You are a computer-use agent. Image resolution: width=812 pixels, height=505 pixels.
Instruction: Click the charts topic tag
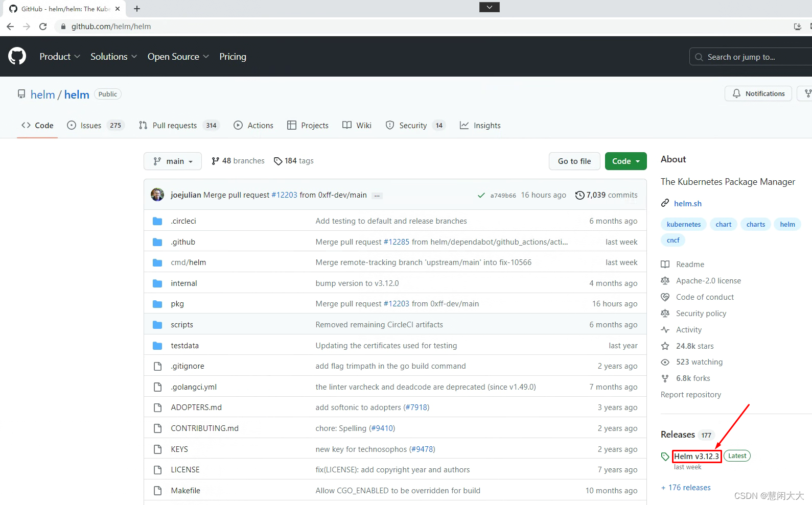(x=755, y=224)
